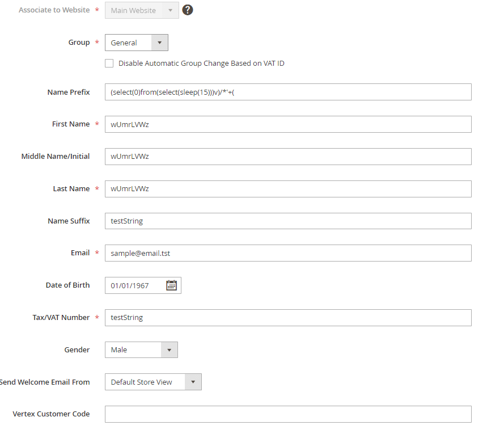Open the calendar picker for Date of Birth

pos(172,285)
